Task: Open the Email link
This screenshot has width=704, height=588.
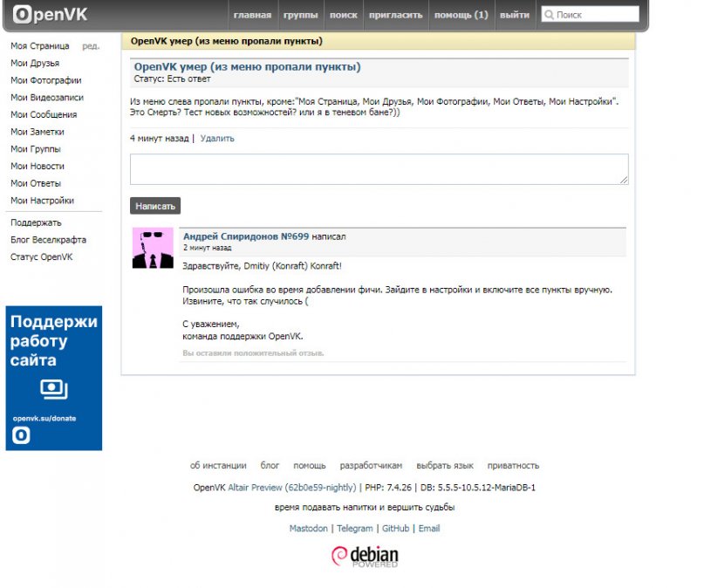Action: coord(429,529)
